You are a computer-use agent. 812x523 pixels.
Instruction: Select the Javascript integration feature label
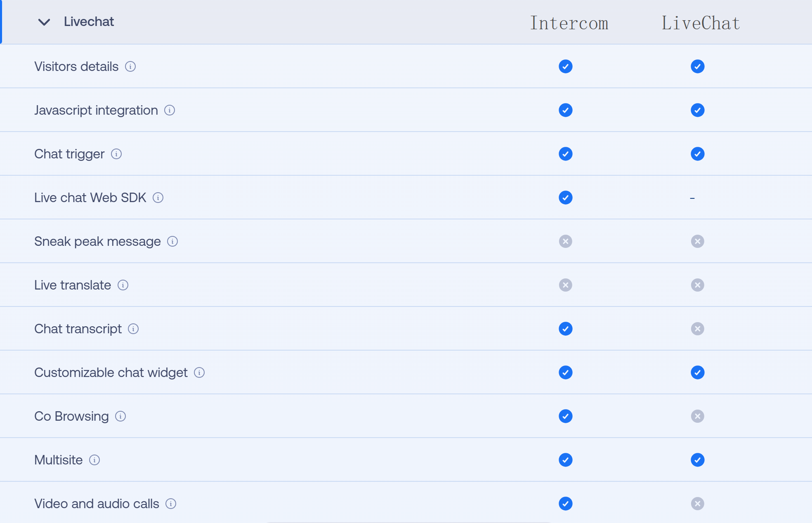(96, 110)
